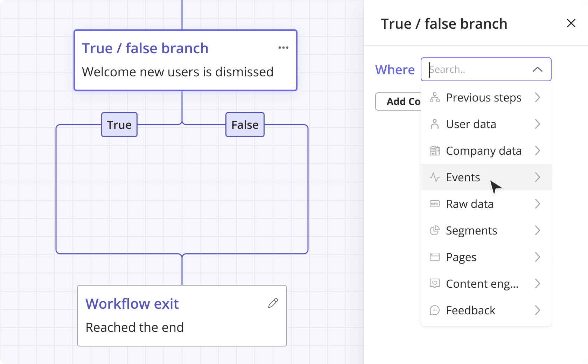Expand the Previous steps submenu arrow

[538, 98]
